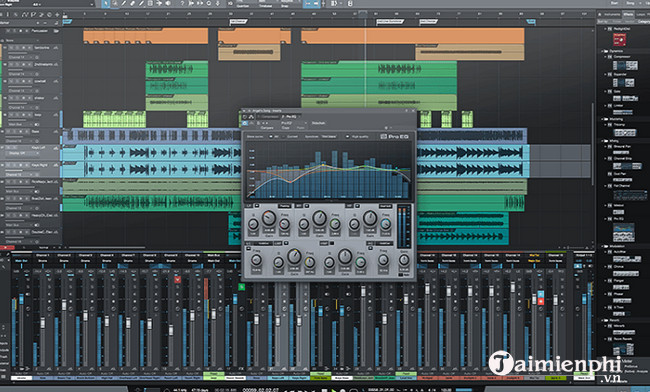The image size is (650, 392).
Task: Select the Range tool in the top toolbar
Action: 115,3
